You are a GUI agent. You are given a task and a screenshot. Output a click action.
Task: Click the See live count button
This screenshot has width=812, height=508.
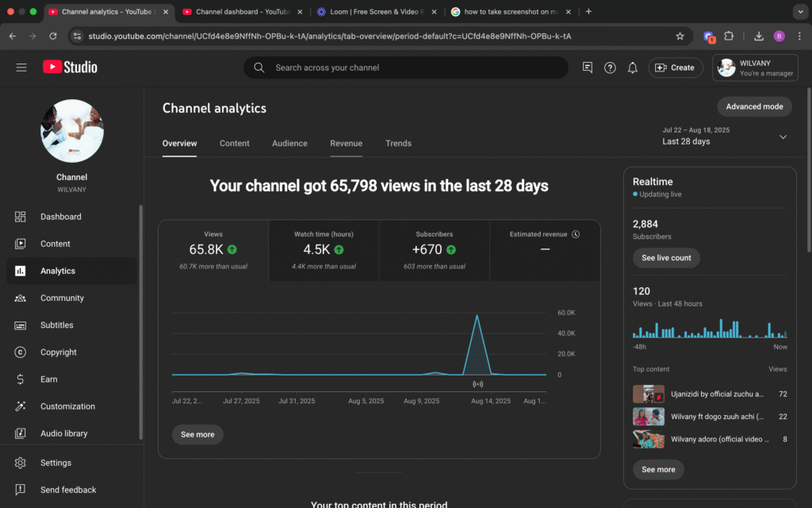click(x=666, y=258)
